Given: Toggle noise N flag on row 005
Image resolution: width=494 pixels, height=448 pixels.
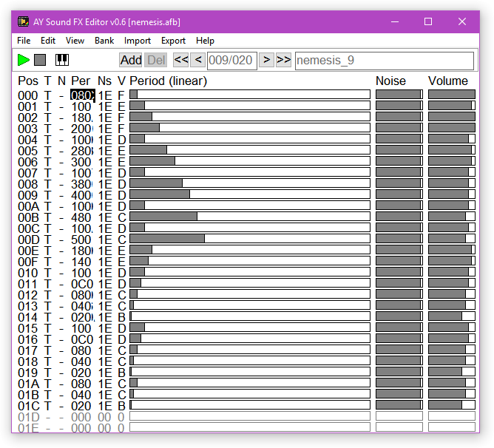Looking at the screenshot, I should click(61, 150).
